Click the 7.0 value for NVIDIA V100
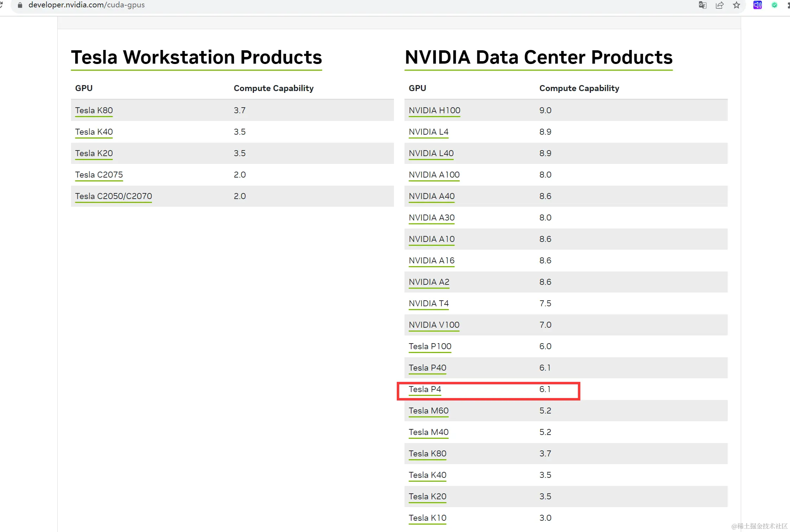 click(x=545, y=325)
